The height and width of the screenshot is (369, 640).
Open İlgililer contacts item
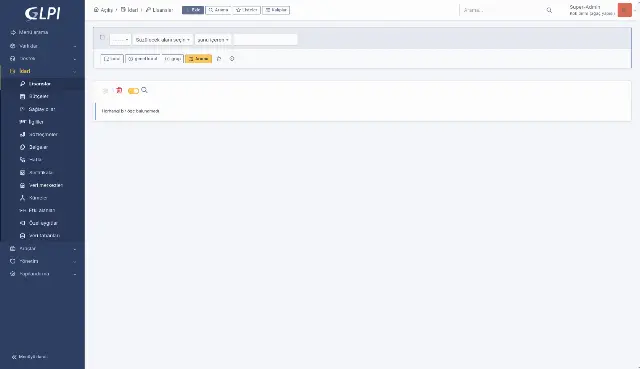point(42,122)
